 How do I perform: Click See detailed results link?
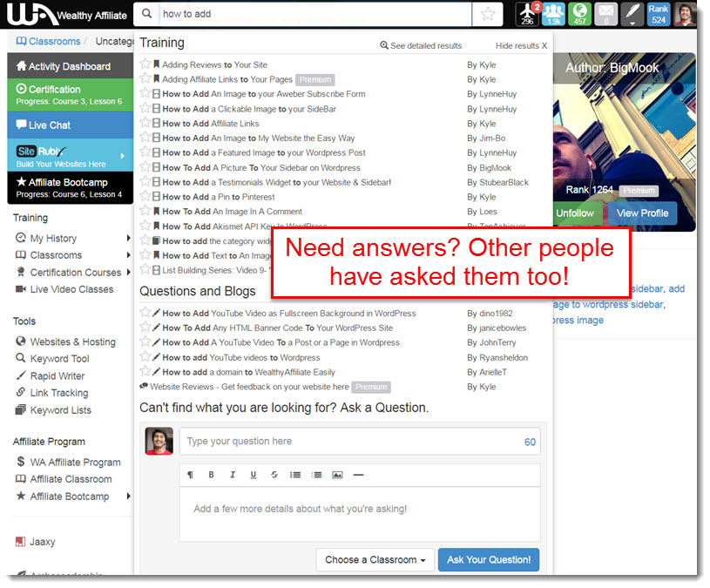point(421,45)
